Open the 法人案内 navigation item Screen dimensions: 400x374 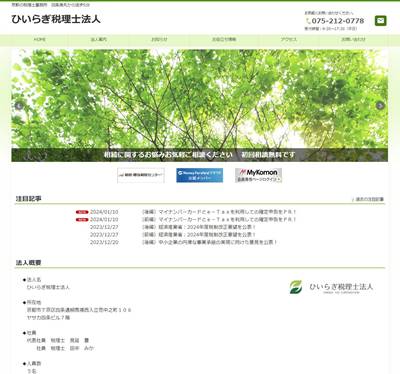99,39
